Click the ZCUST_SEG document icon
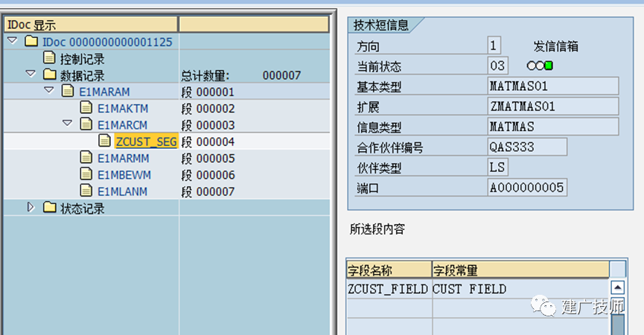The height and width of the screenshot is (335, 644). 105,141
